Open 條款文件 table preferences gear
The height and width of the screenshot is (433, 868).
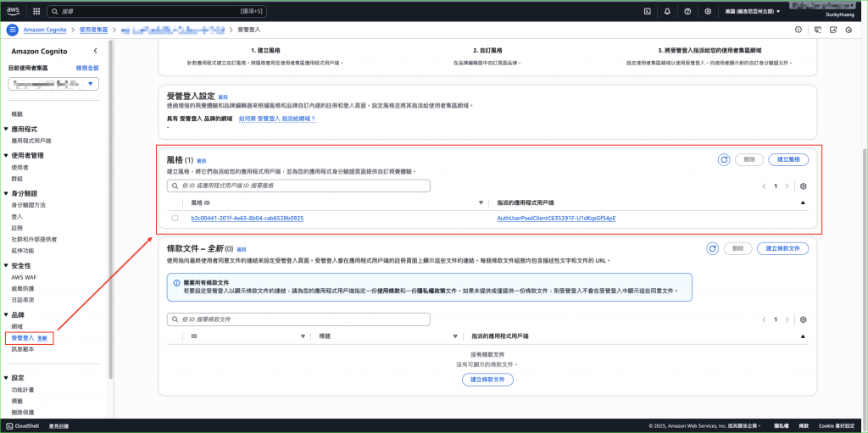[804, 319]
